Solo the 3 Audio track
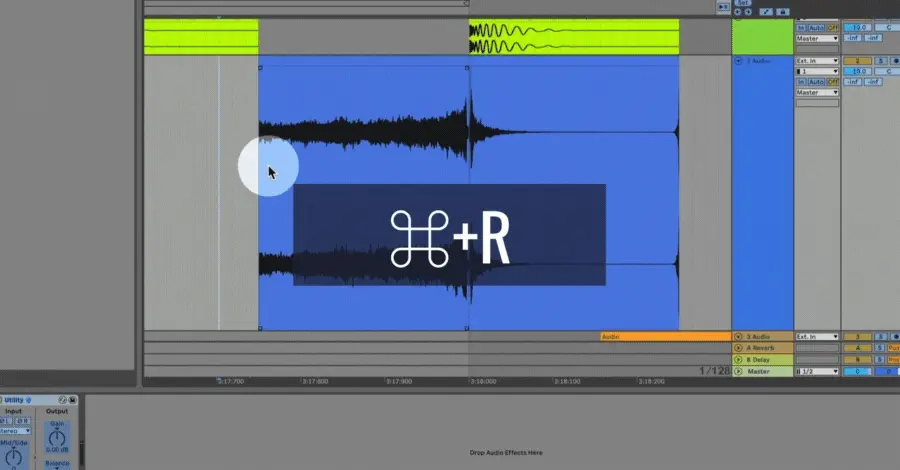The height and width of the screenshot is (470, 900). point(880,337)
